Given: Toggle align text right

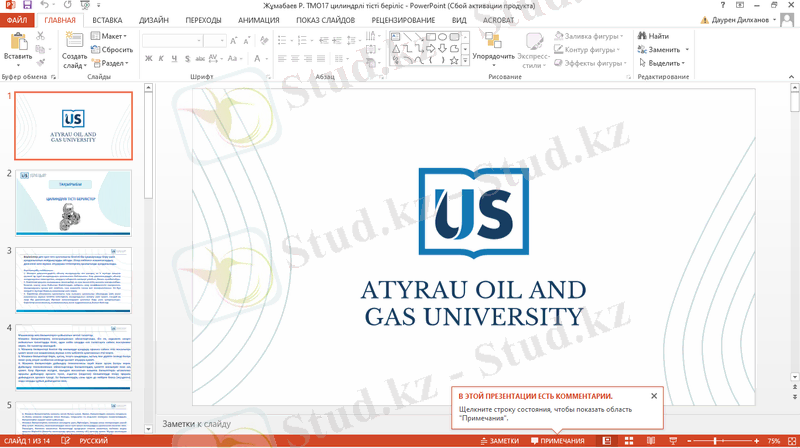Looking at the screenshot, I should 308,59.
